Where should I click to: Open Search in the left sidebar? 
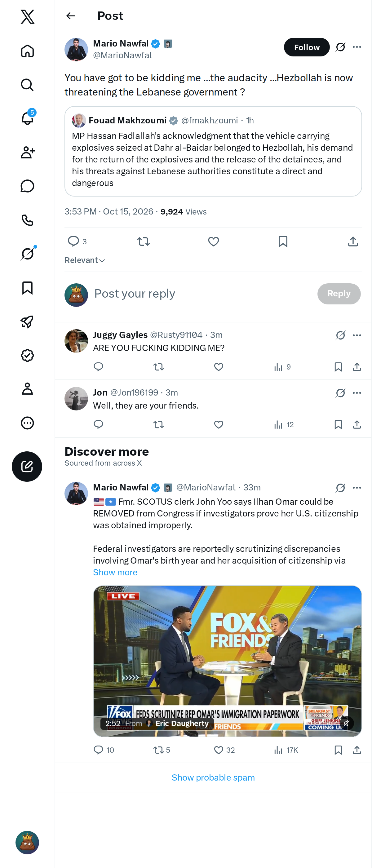(27, 85)
